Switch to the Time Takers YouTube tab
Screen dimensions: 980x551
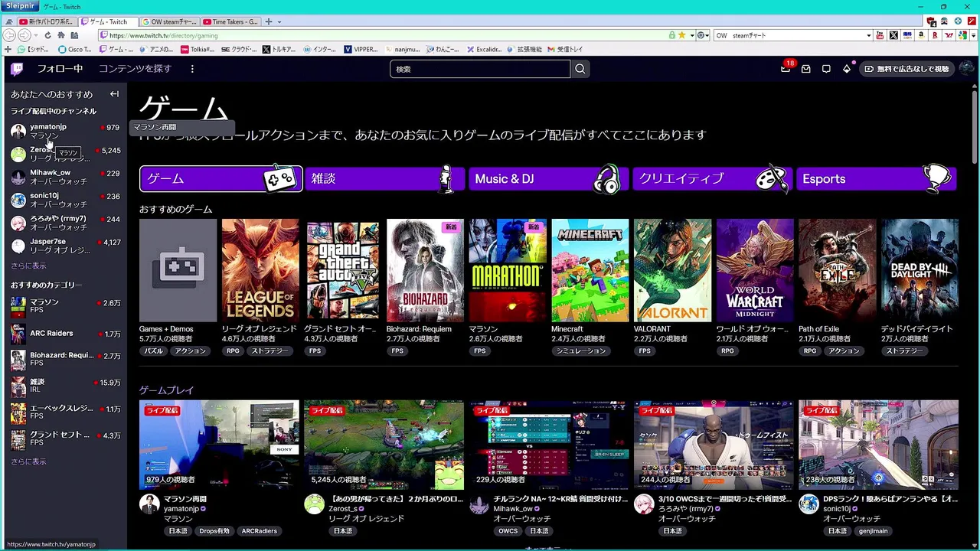tap(231, 21)
